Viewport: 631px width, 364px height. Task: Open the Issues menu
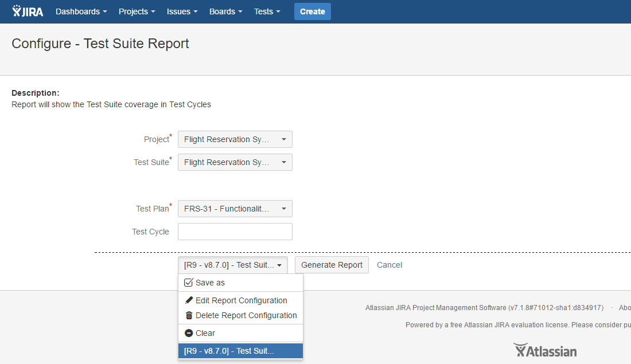tap(182, 11)
